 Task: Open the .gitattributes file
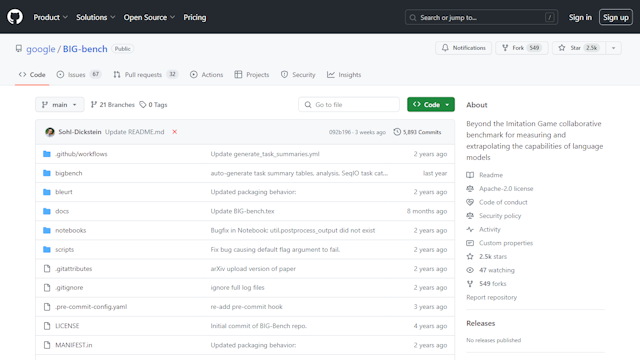(x=73, y=269)
